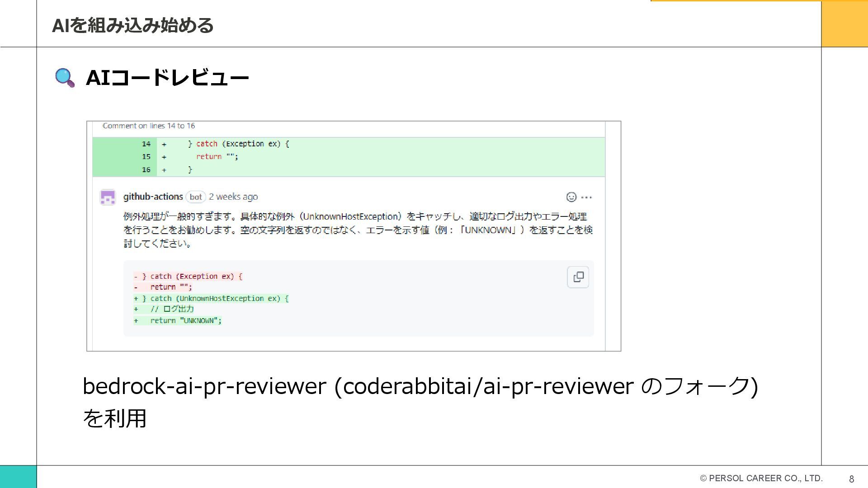Open the three-dot comment options menu
Viewport: 868px width, 488px height.
point(586,197)
